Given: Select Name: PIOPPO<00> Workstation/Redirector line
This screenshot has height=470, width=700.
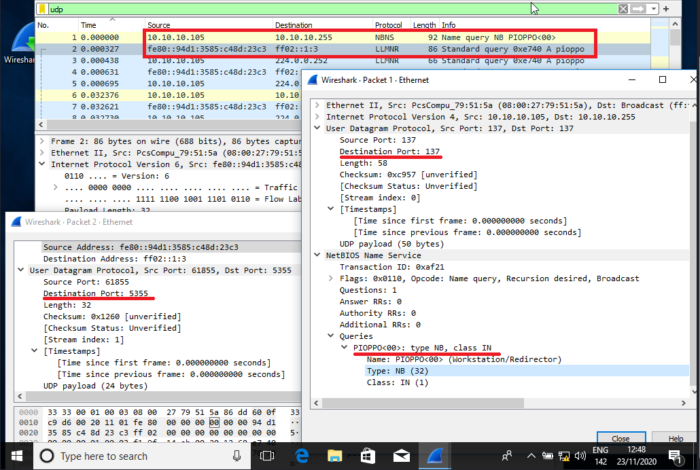Looking at the screenshot, I should [x=464, y=359].
